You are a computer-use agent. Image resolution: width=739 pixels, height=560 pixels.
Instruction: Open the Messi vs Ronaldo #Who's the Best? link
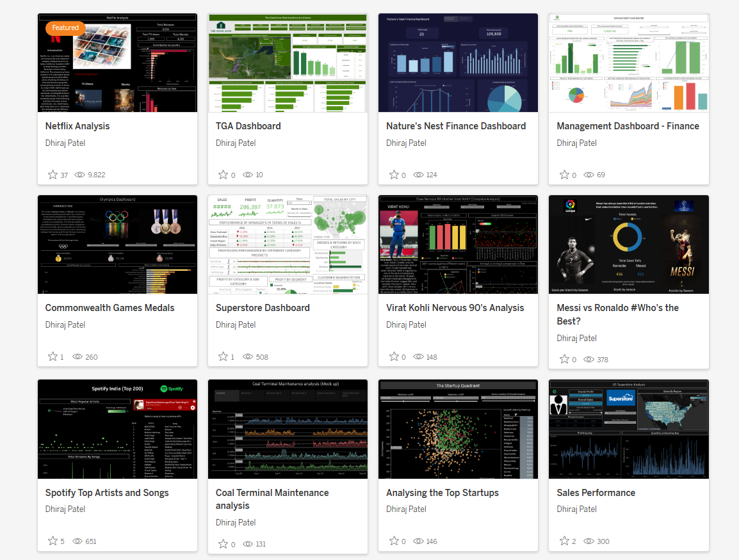click(617, 314)
